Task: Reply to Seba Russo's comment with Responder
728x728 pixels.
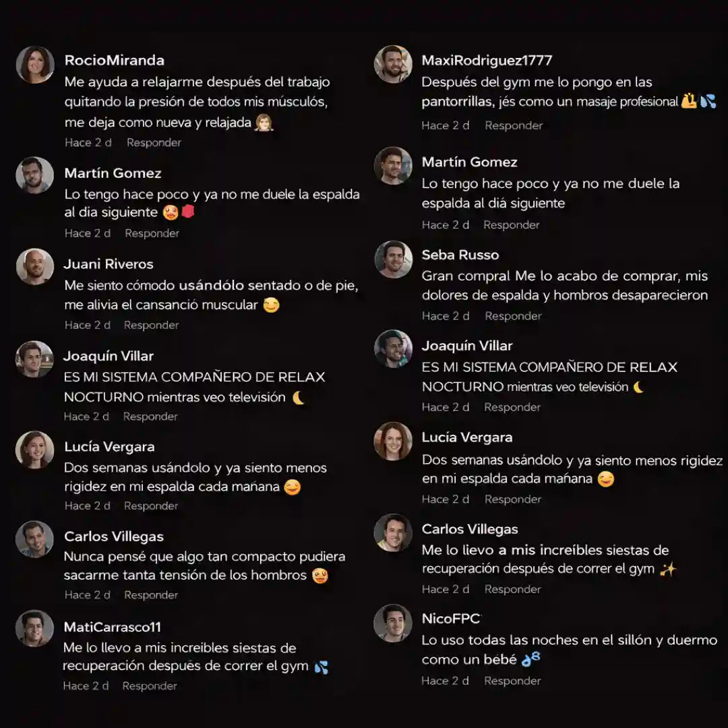Action: [x=514, y=315]
